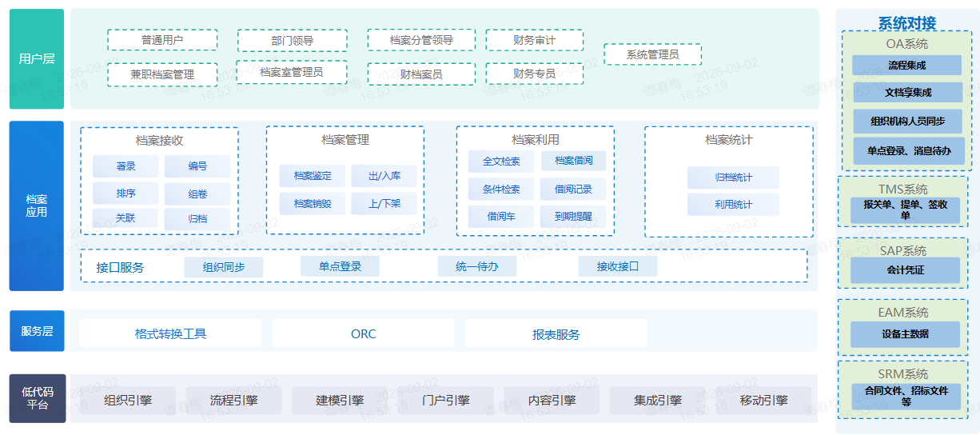Click the 服务层 layer label
The image size is (980, 435).
37,331
